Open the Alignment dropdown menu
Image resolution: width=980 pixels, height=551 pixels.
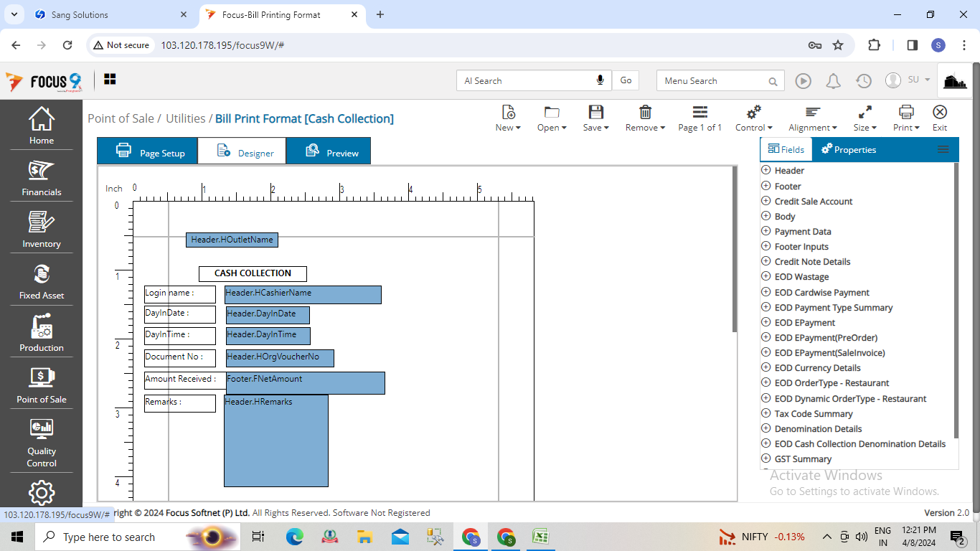tap(813, 118)
